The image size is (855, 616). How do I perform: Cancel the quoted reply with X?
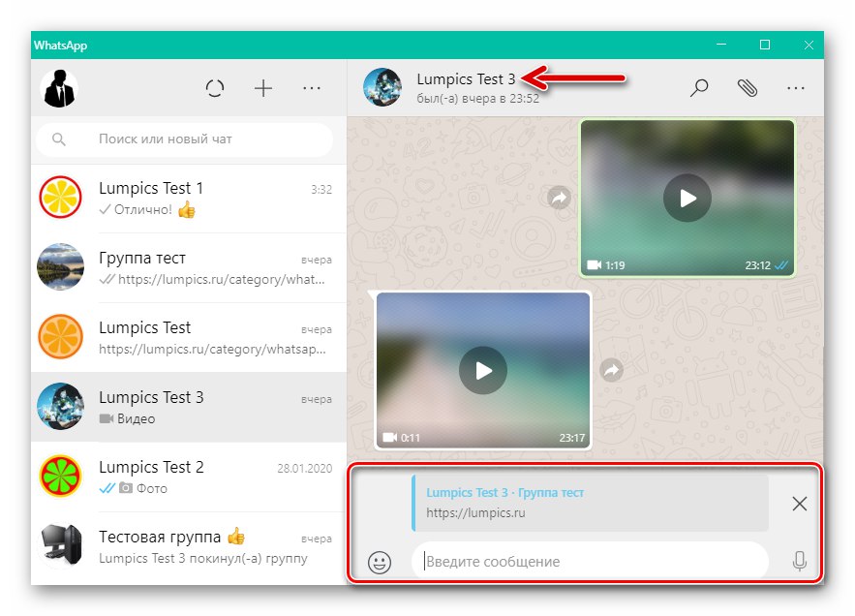(800, 503)
